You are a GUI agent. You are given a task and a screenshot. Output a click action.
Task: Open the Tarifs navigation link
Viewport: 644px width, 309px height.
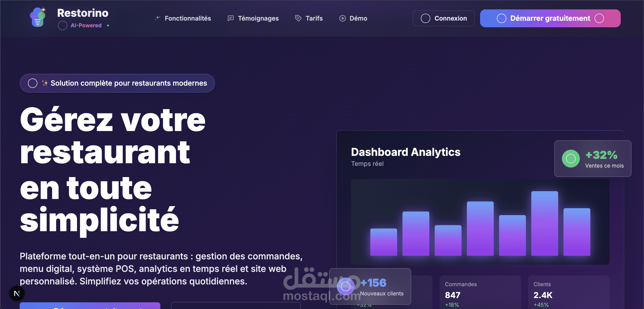[x=314, y=18]
